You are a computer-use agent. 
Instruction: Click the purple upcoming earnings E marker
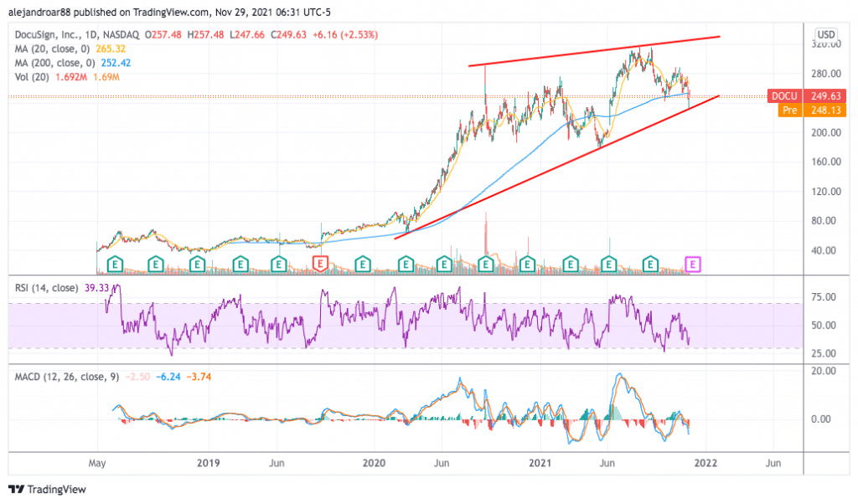click(693, 265)
